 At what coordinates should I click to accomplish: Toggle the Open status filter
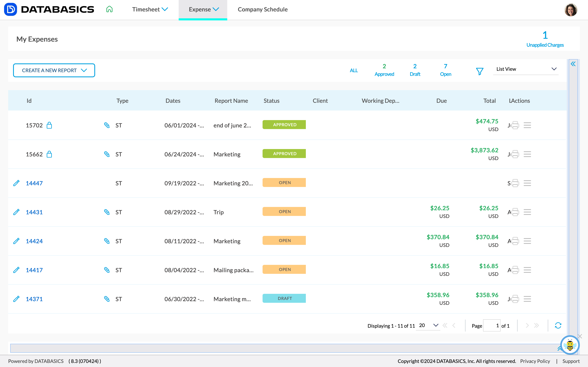click(446, 70)
